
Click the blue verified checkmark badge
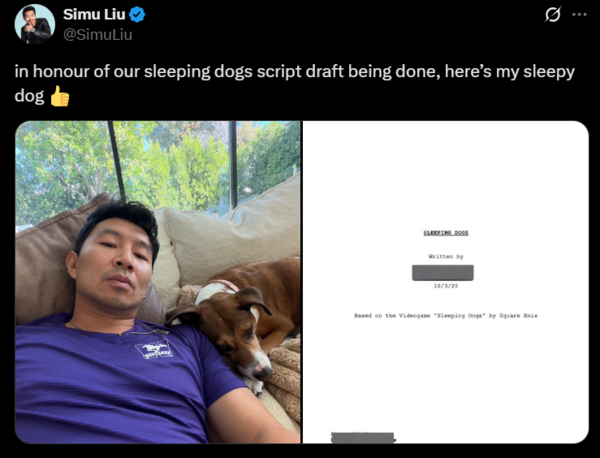[x=137, y=15]
